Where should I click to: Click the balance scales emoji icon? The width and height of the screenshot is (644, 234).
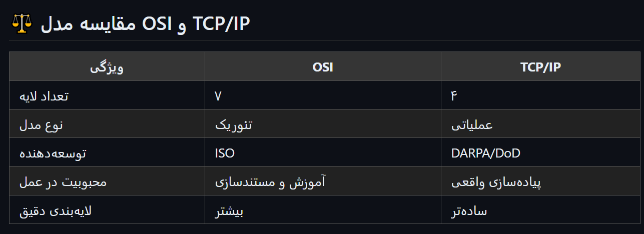[x=21, y=23]
